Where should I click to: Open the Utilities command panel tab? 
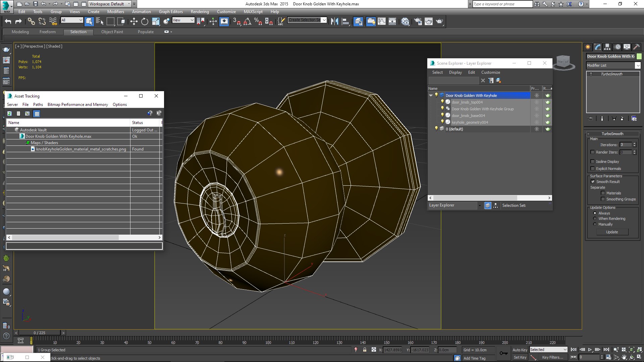[636, 47]
